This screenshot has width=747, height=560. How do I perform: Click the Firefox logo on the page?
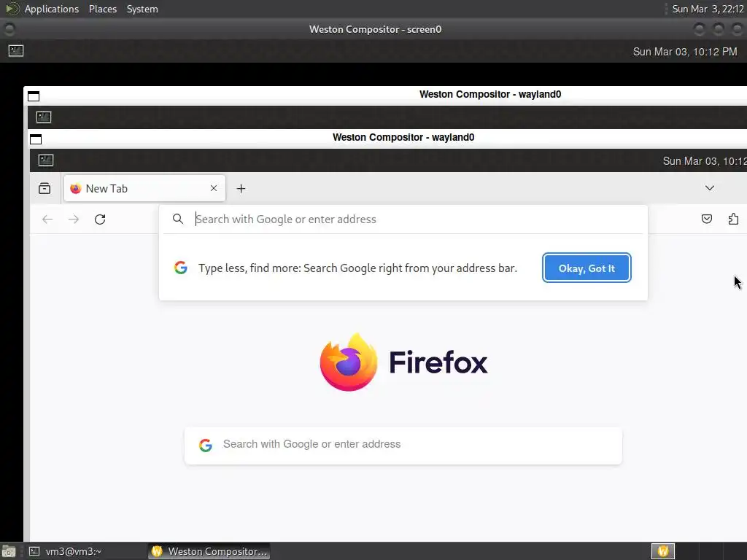(x=348, y=362)
